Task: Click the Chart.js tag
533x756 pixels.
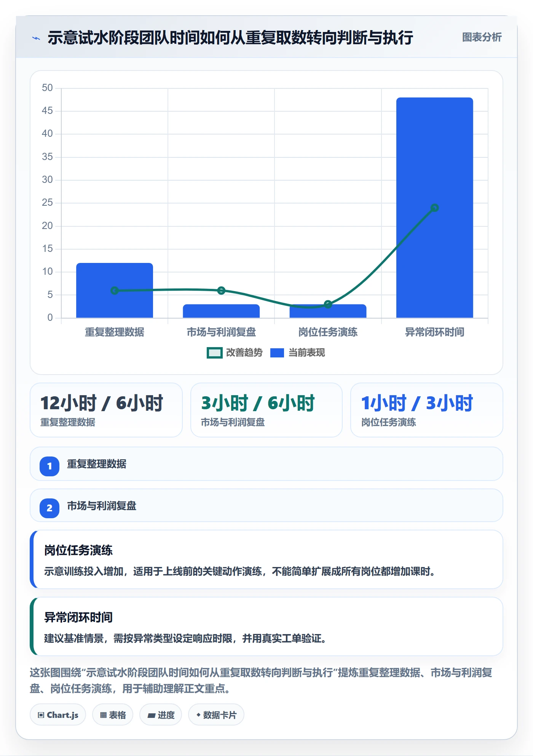Action: click(x=58, y=715)
